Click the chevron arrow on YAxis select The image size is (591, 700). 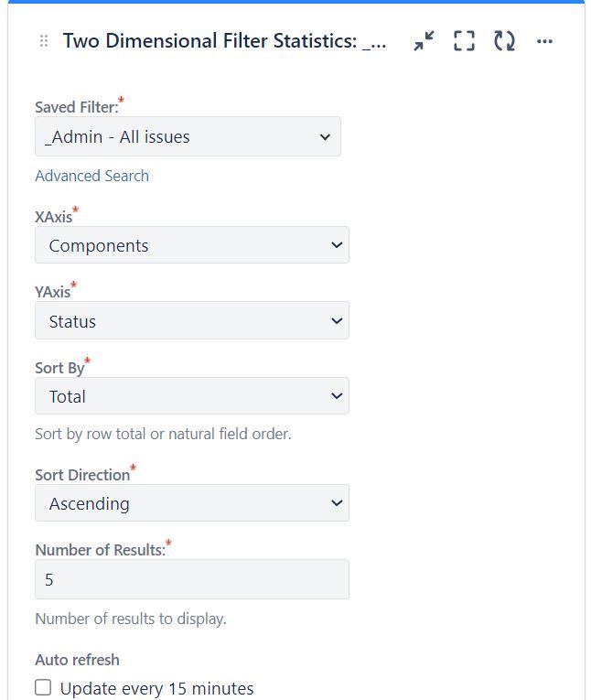336,321
